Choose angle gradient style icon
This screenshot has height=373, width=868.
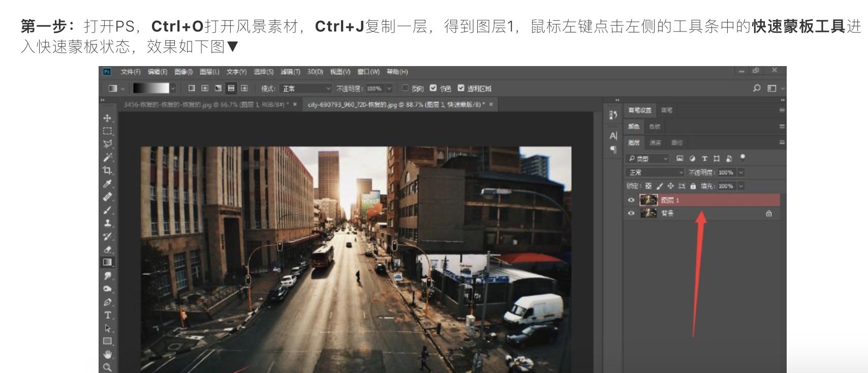pos(218,88)
